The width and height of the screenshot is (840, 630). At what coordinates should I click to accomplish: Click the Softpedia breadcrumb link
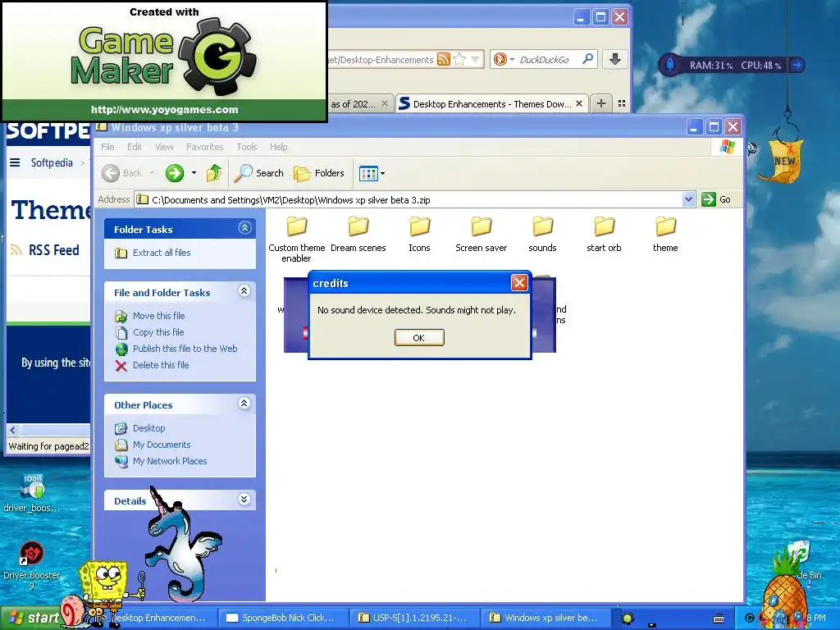click(52, 162)
